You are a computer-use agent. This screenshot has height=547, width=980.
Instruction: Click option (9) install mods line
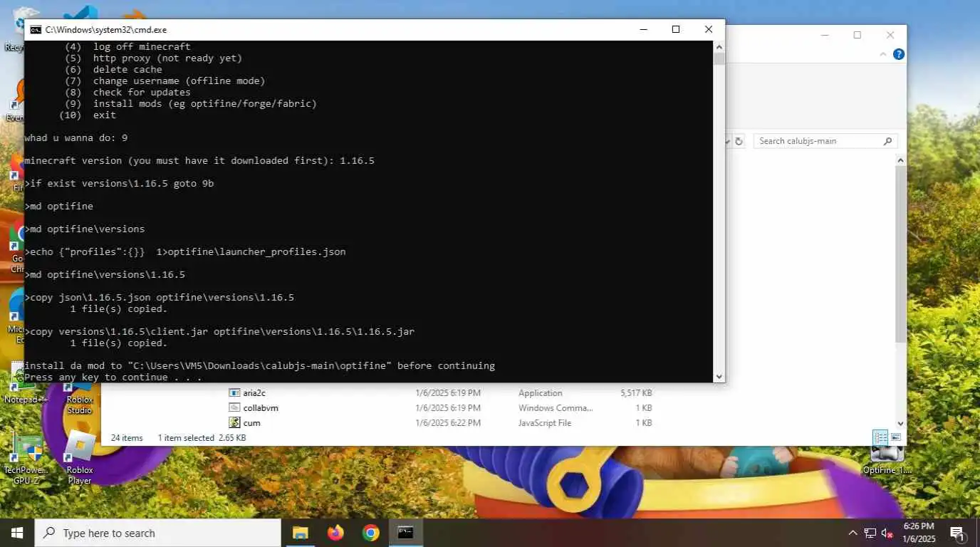click(191, 103)
